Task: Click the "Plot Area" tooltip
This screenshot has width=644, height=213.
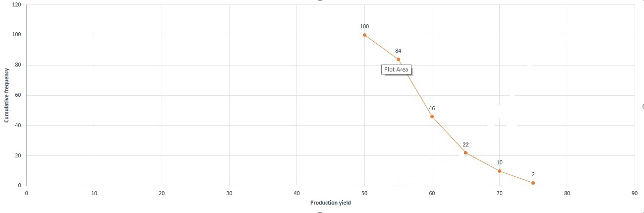Action: point(396,70)
